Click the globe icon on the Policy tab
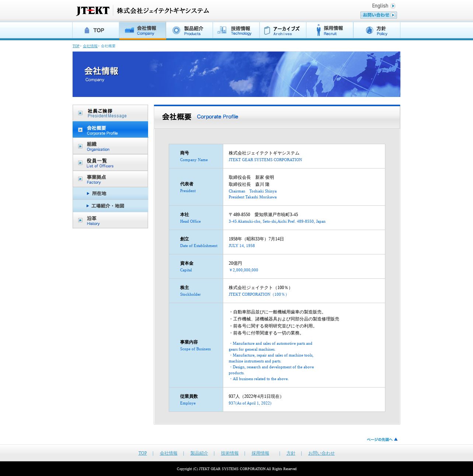 click(x=369, y=30)
